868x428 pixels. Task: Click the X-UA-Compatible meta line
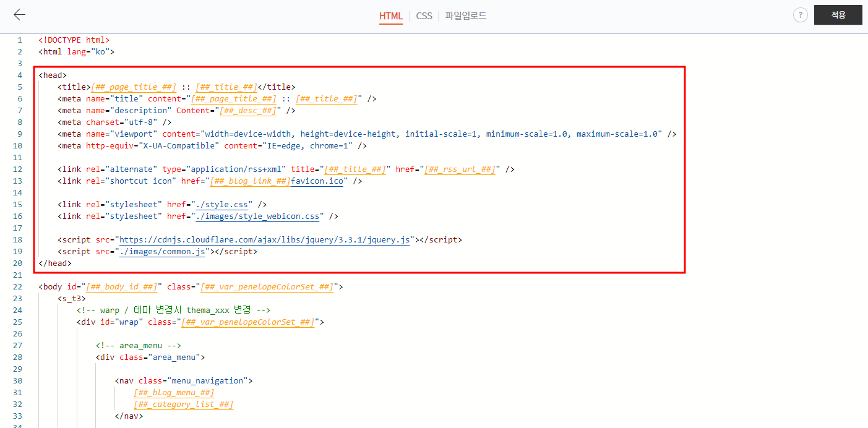pyautogui.click(x=212, y=146)
